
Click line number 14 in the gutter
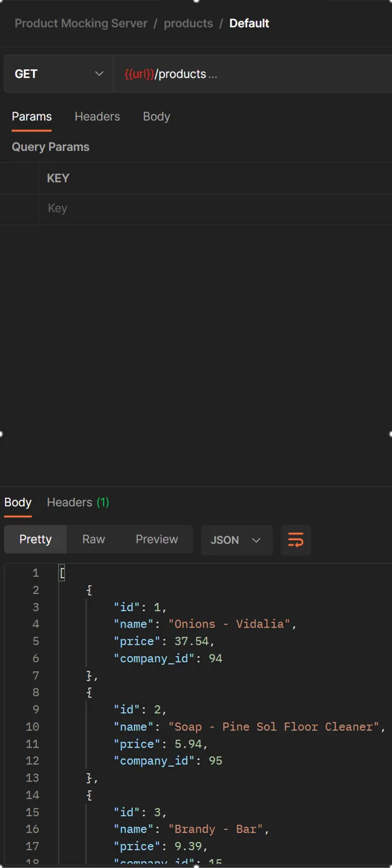tap(32, 796)
